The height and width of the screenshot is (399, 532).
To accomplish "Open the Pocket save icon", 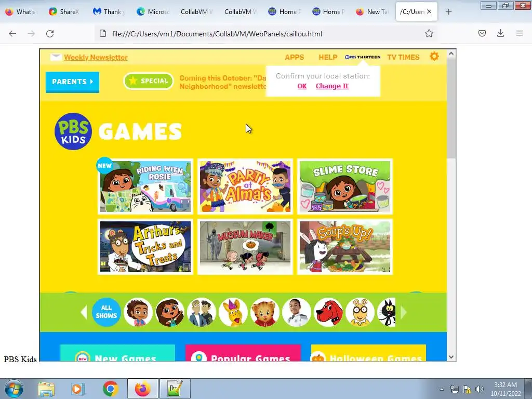I will pyautogui.click(x=482, y=33).
